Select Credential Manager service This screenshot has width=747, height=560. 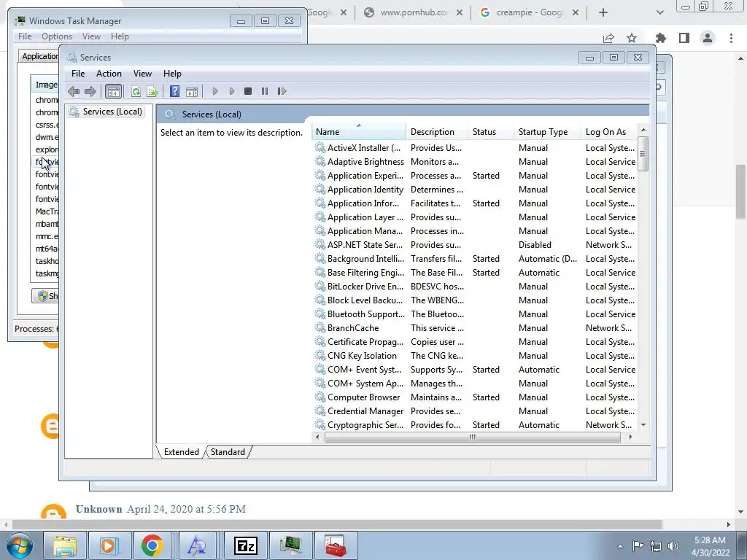click(475, 411)
